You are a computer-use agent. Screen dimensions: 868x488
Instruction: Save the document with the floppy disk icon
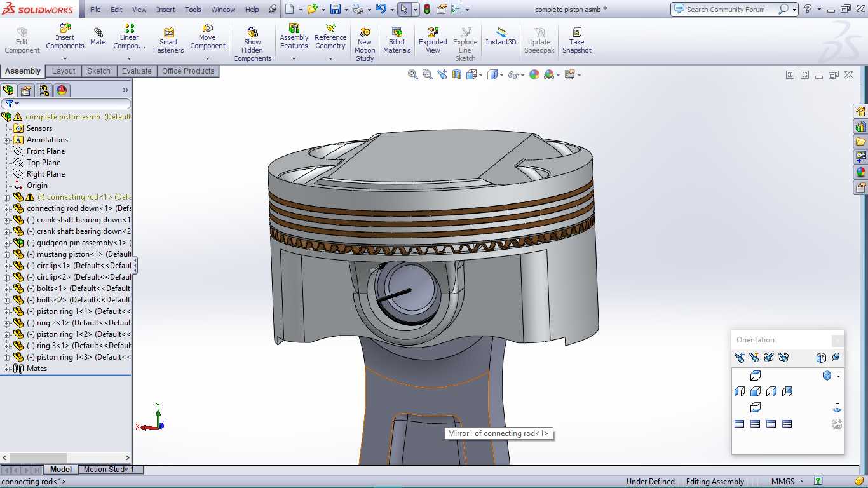coord(336,9)
